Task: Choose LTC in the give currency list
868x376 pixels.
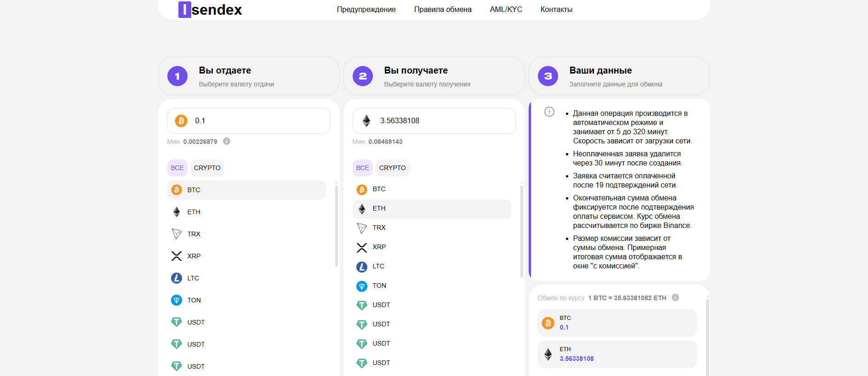Action: click(246, 278)
